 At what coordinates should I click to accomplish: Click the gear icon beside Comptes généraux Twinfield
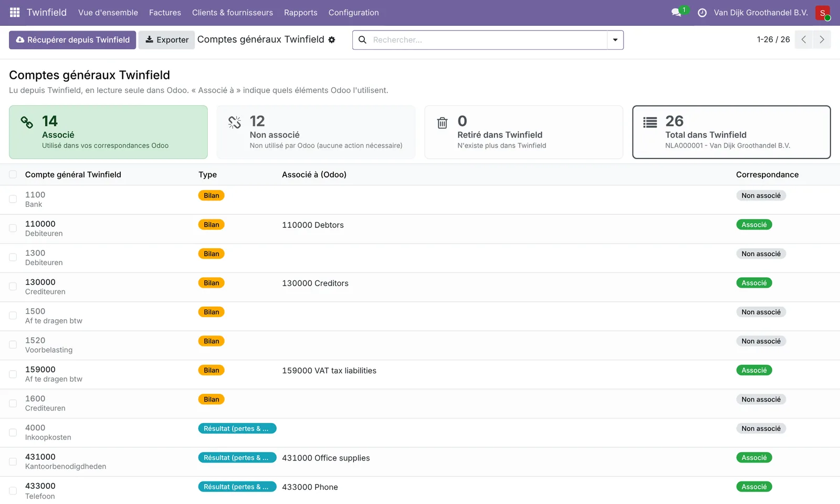[x=332, y=40]
